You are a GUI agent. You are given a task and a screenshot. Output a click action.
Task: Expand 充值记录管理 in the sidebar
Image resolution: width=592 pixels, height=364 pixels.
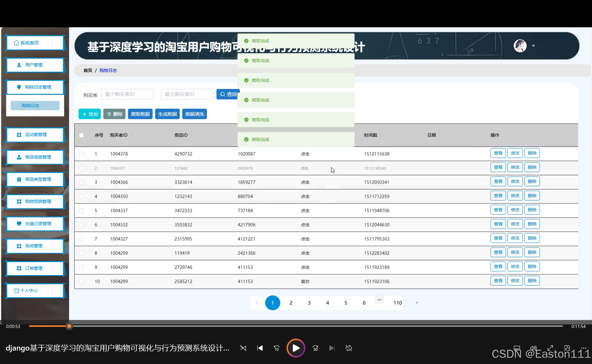coord(35,224)
